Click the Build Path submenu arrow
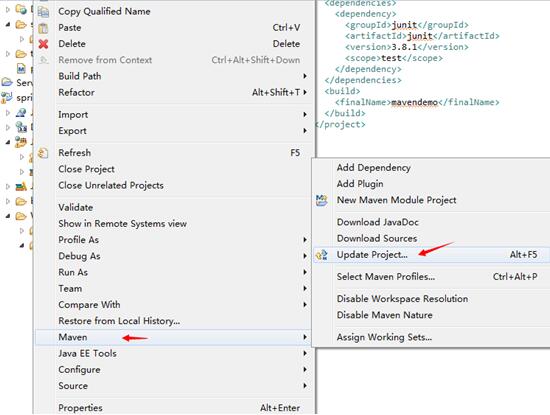This screenshot has height=415, width=550. [305, 76]
